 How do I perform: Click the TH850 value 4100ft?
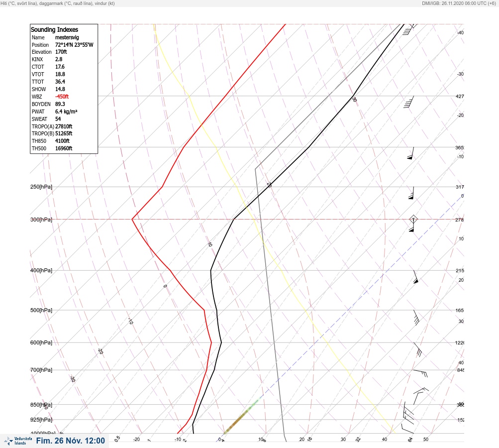point(62,141)
